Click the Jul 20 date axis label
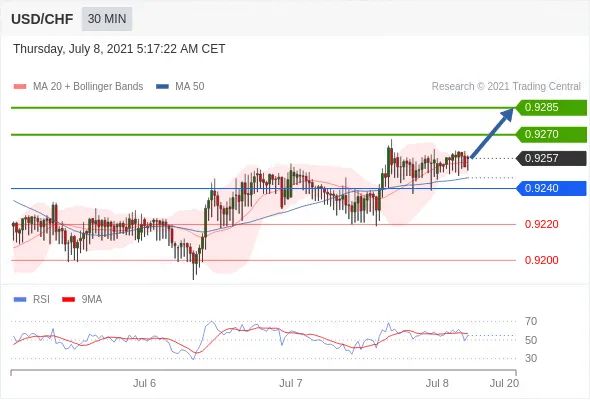The height and width of the screenshot is (400, 590). tap(504, 383)
